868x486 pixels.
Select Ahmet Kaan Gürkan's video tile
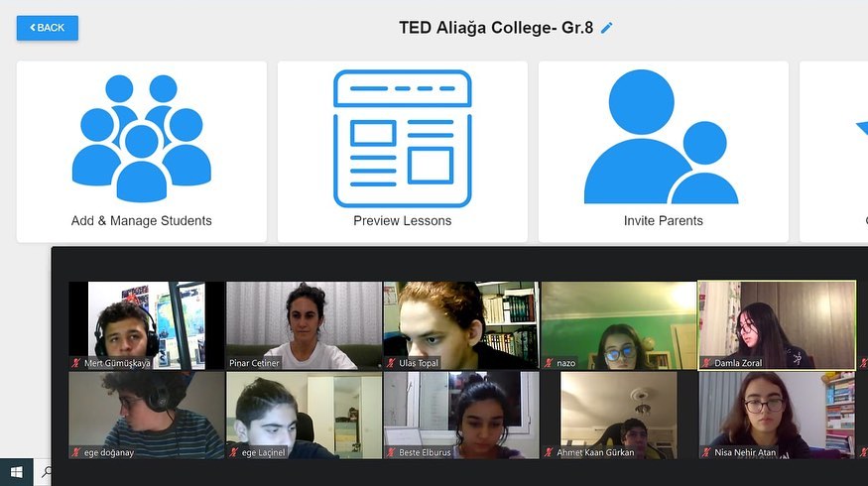point(619,416)
